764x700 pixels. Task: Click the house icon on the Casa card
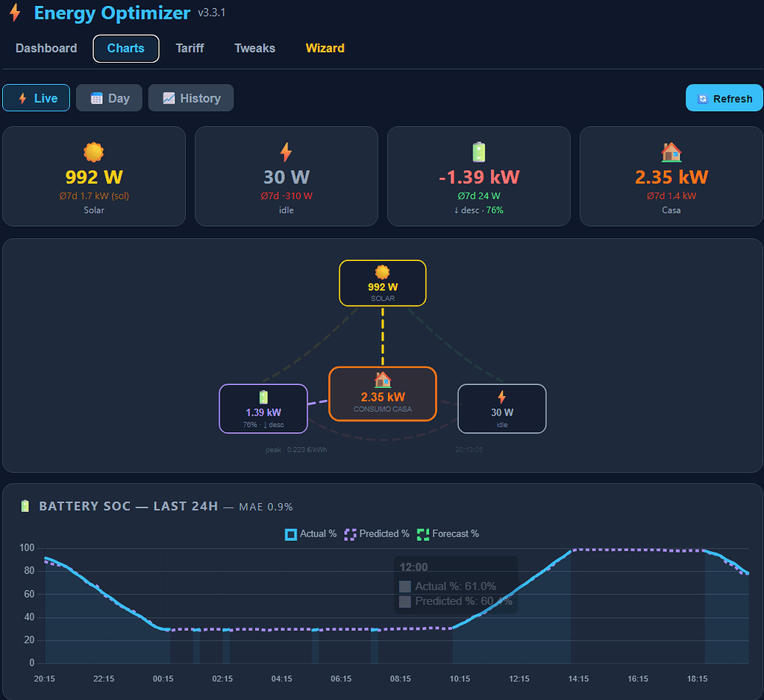coord(671,151)
